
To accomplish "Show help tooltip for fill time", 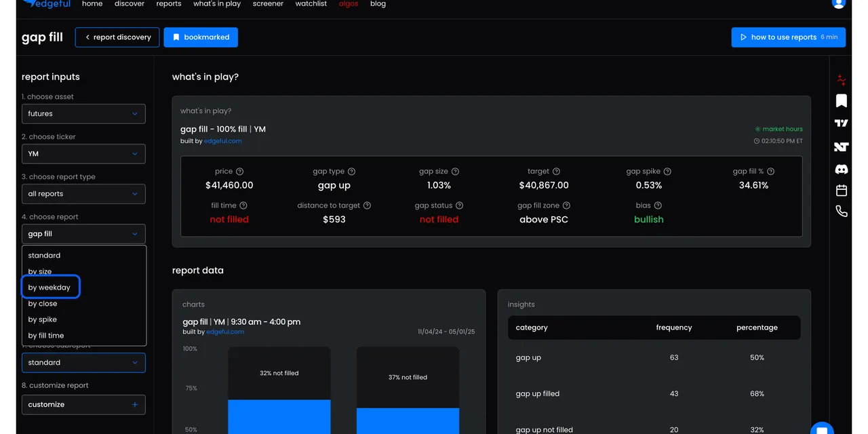I will pos(243,205).
